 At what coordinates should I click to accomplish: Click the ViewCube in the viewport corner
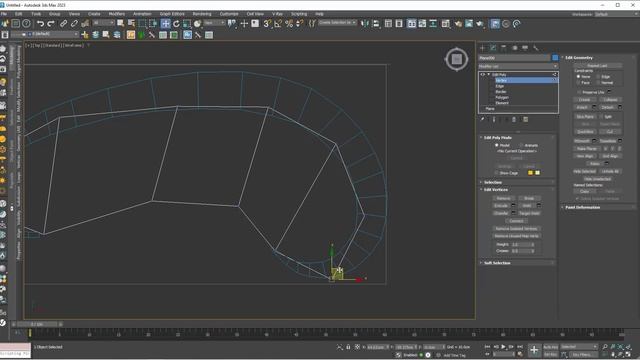pyautogui.click(x=456, y=60)
